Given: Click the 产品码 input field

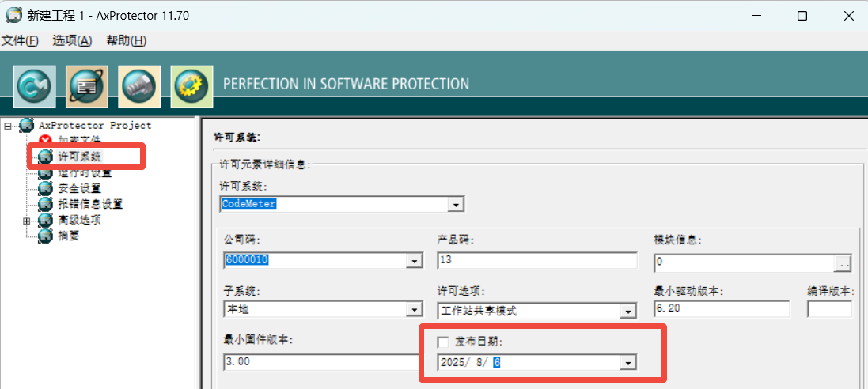Looking at the screenshot, I should click(x=537, y=261).
